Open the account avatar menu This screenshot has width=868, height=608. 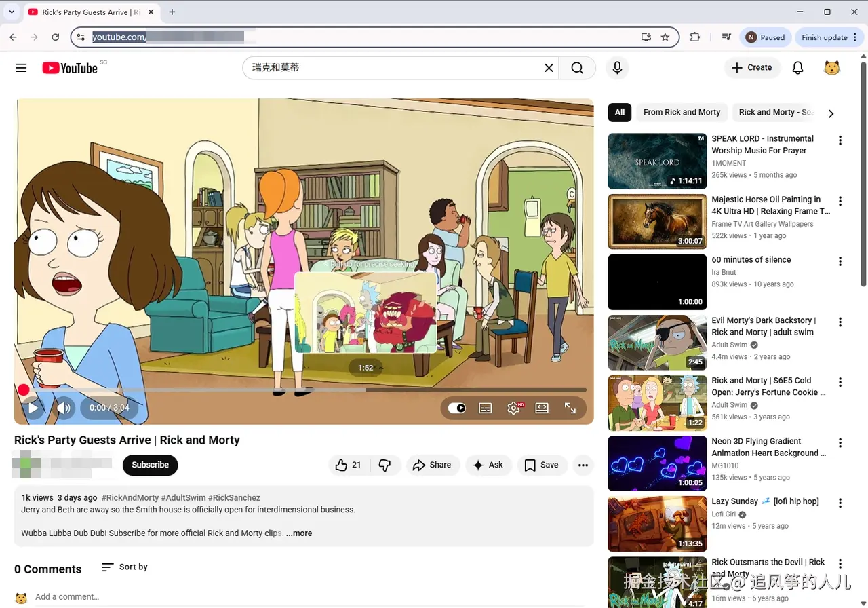pyautogui.click(x=832, y=68)
